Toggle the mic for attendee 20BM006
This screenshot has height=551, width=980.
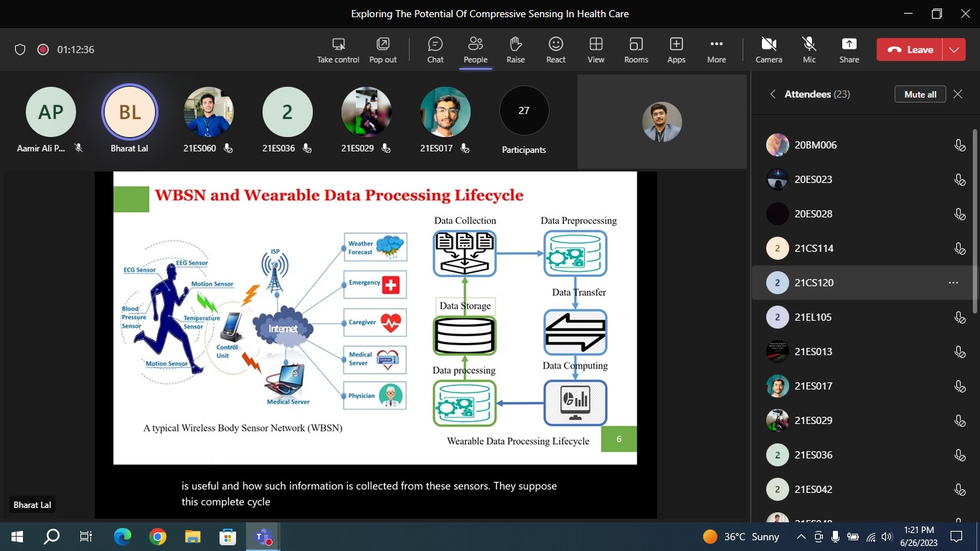point(960,145)
